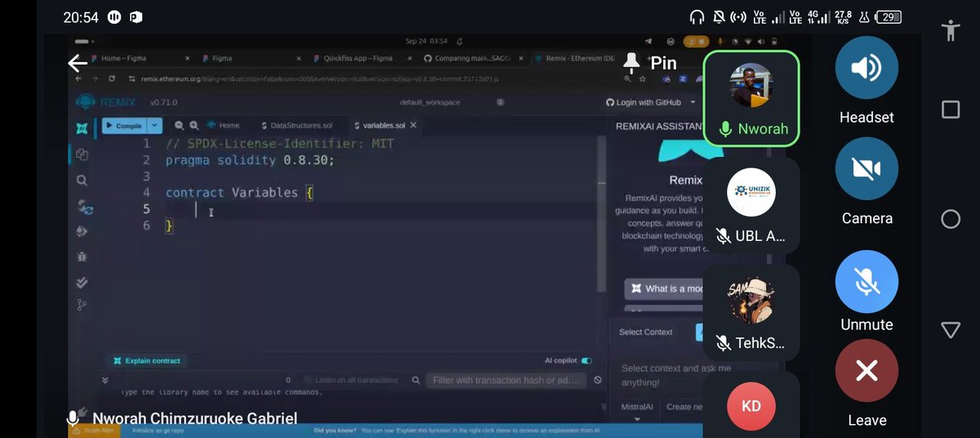
Task: Close the variables.sol tab
Action: 413,125
